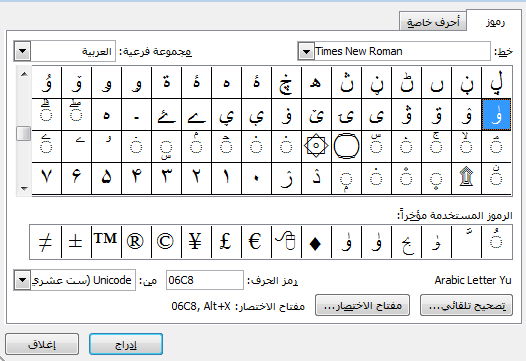526x361 pixels.
Task: Click the character code field showing 06C8
Action: pyautogui.click(x=205, y=280)
